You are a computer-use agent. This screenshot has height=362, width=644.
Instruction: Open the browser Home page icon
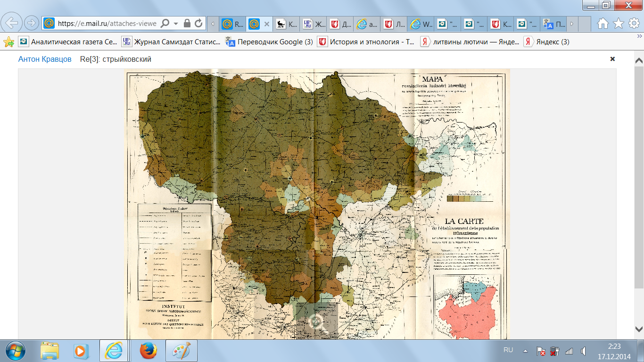point(603,23)
